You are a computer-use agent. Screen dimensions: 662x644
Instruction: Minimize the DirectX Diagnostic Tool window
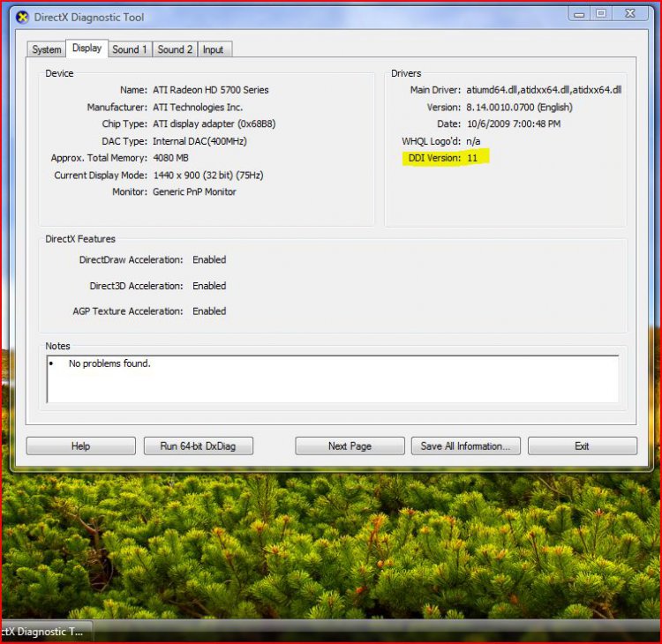[579, 14]
